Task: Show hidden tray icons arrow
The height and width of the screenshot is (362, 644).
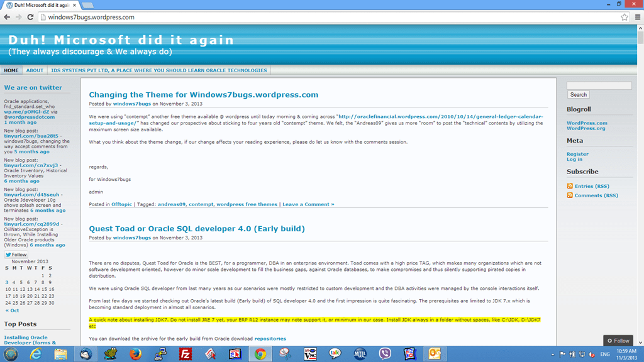Action: pos(553,354)
